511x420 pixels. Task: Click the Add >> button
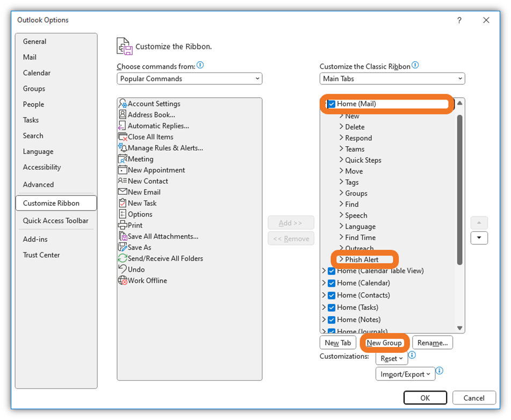(291, 223)
